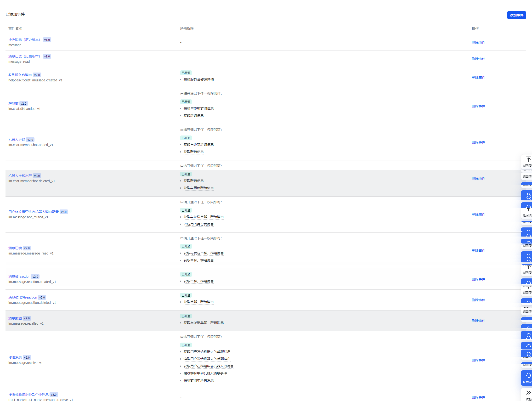Select im.chat.disbanded_v1 text

tap(24, 109)
